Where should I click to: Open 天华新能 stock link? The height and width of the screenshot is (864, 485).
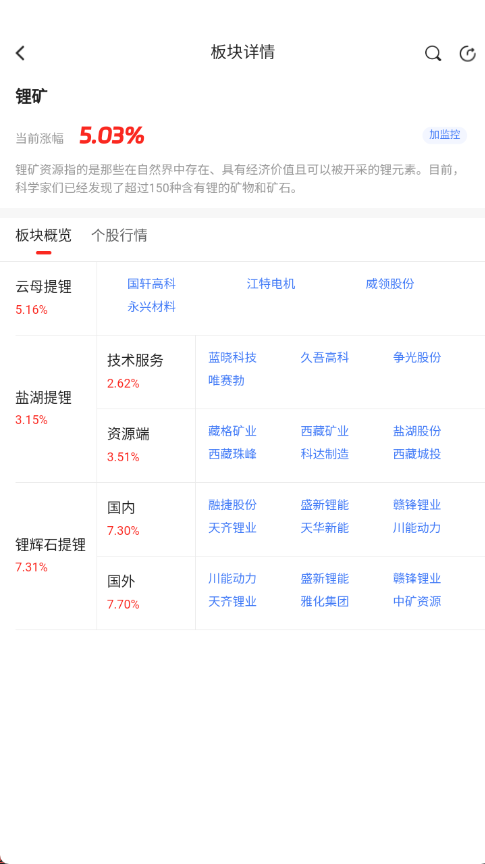[325, 528]
